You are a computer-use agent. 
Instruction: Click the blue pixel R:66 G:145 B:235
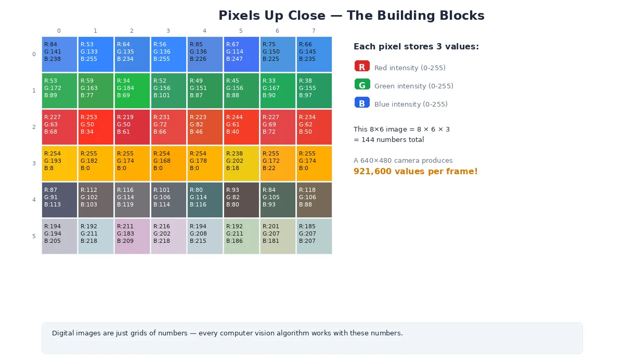[x=314, y=54]
